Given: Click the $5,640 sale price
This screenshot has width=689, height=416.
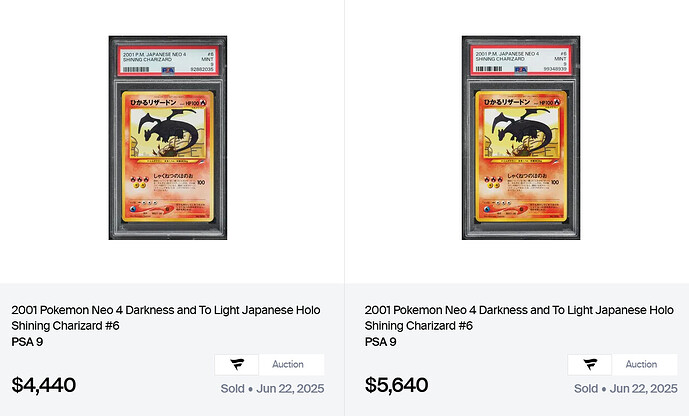Looking at the screenshot, I should 397,385.
